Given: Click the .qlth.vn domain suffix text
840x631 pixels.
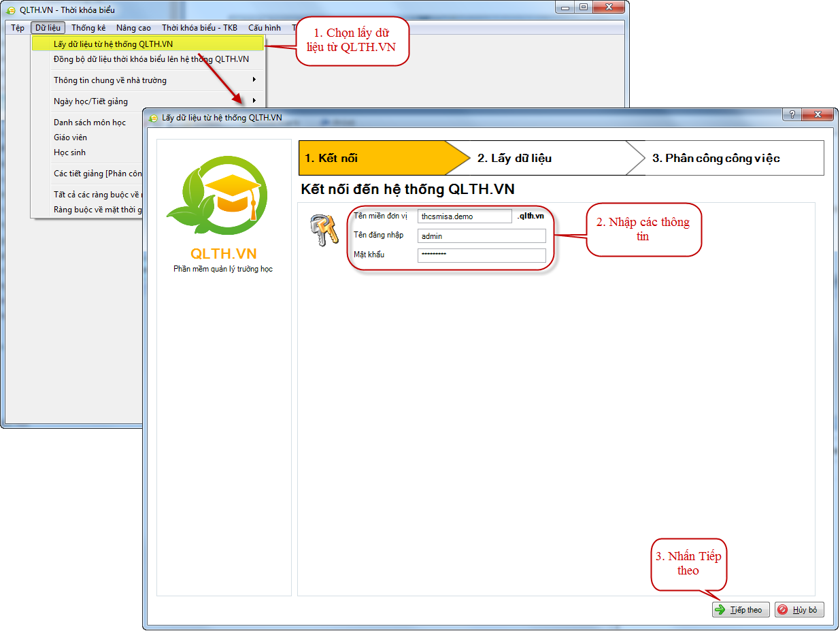Looking at the screenshot, I should (531, 216).
